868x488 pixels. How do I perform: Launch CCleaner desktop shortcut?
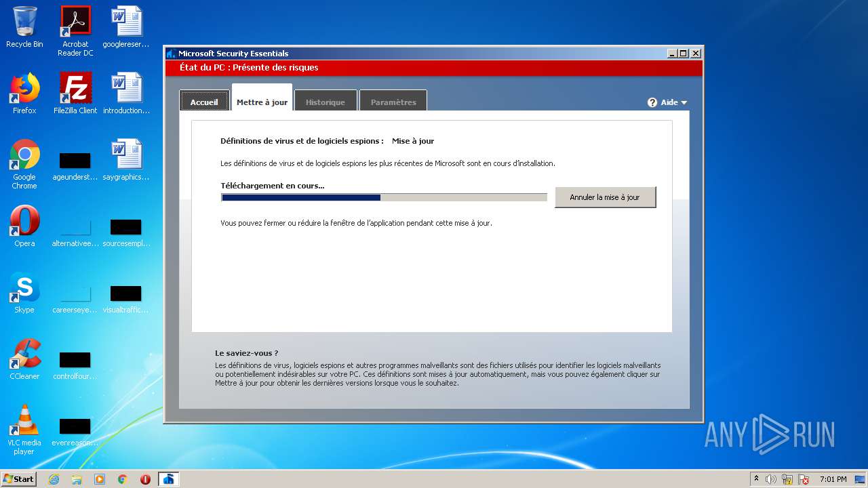click(x=24, y=359)
